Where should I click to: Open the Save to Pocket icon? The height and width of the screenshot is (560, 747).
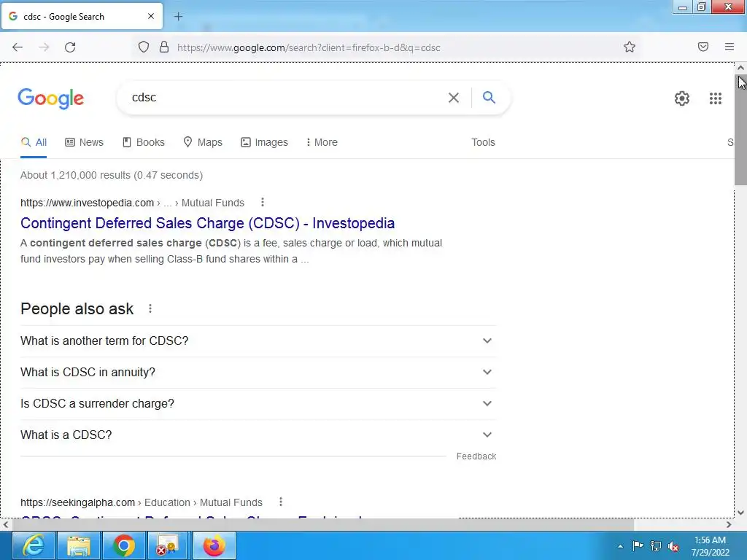[703, 47]
